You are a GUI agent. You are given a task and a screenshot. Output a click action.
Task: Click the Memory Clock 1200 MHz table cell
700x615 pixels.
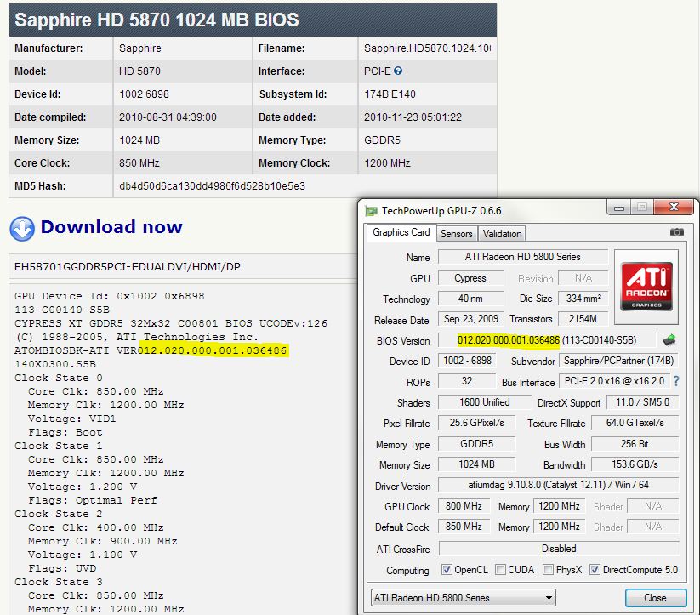pyautogui.click(x=427, y=163)
